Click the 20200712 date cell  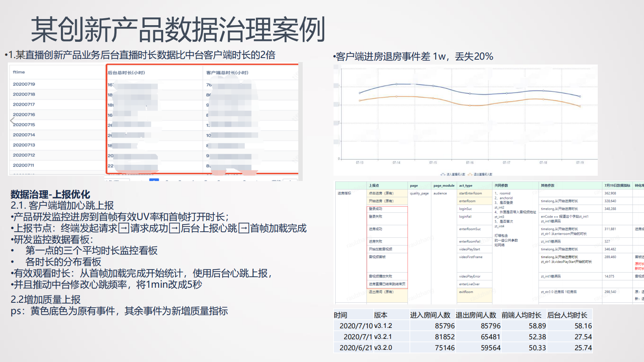(24, 155)
